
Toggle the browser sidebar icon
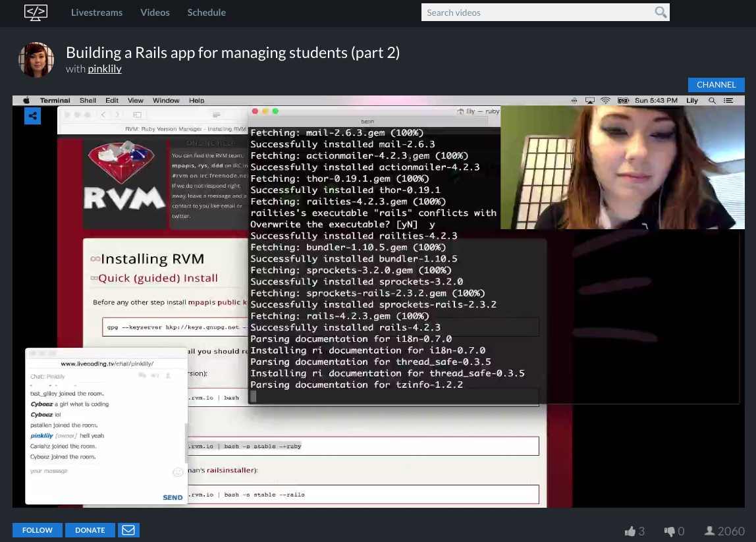[x=138, y=115]
